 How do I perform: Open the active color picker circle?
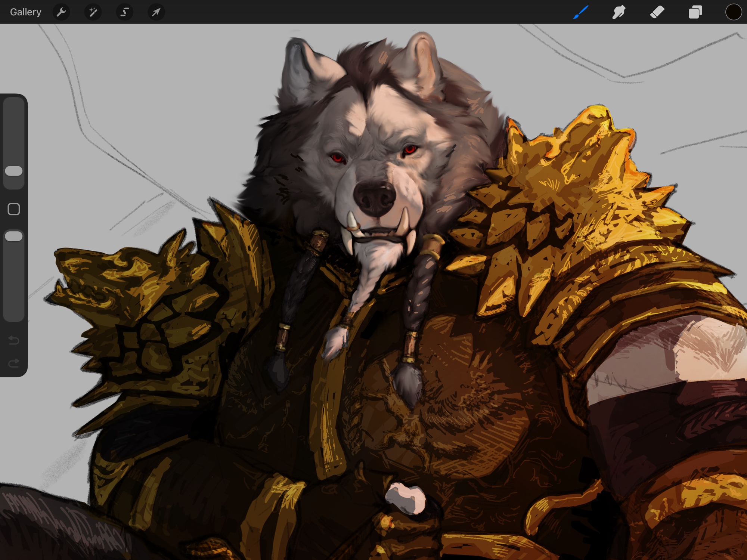[x=733, y=12]
